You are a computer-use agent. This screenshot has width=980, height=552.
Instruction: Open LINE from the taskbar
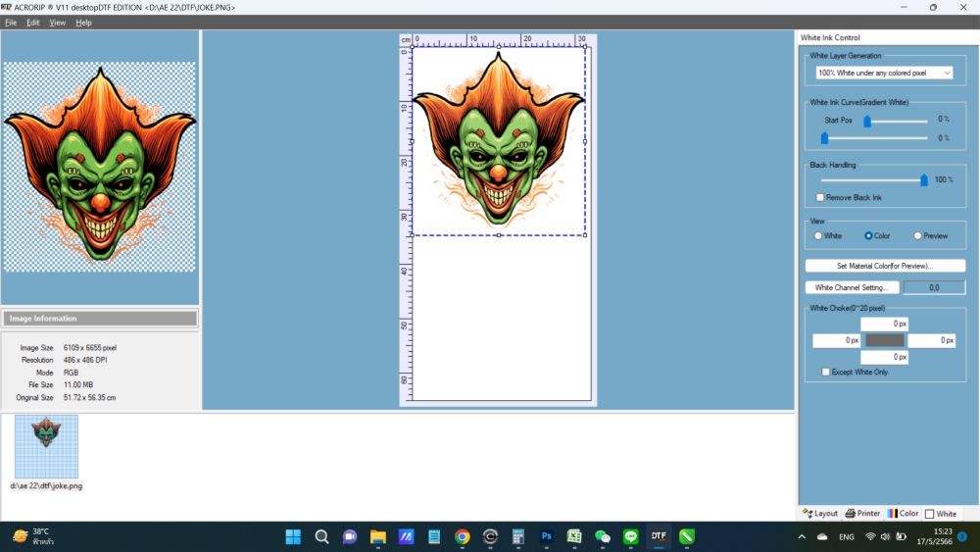(630, 536)
